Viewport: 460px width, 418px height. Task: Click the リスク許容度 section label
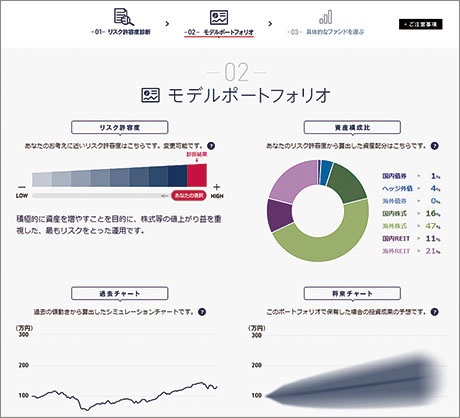tap(119, 127)
